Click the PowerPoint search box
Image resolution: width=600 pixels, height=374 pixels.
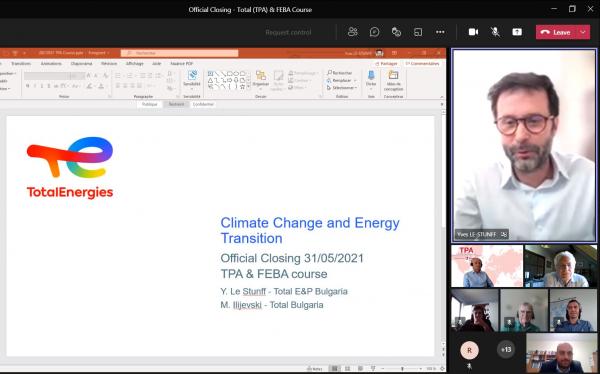pos(179,53)
